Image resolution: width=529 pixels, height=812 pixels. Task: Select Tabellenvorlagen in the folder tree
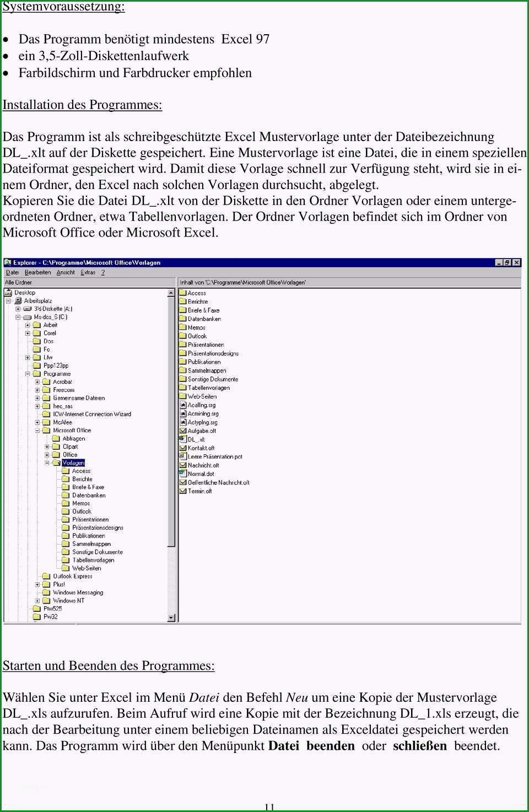coord(93,560)
